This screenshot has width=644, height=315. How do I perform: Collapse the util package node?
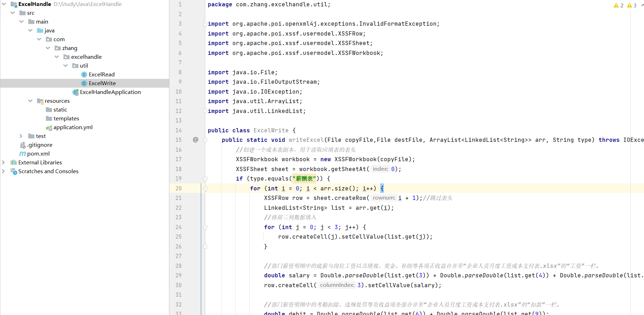(x=65, y=66)
